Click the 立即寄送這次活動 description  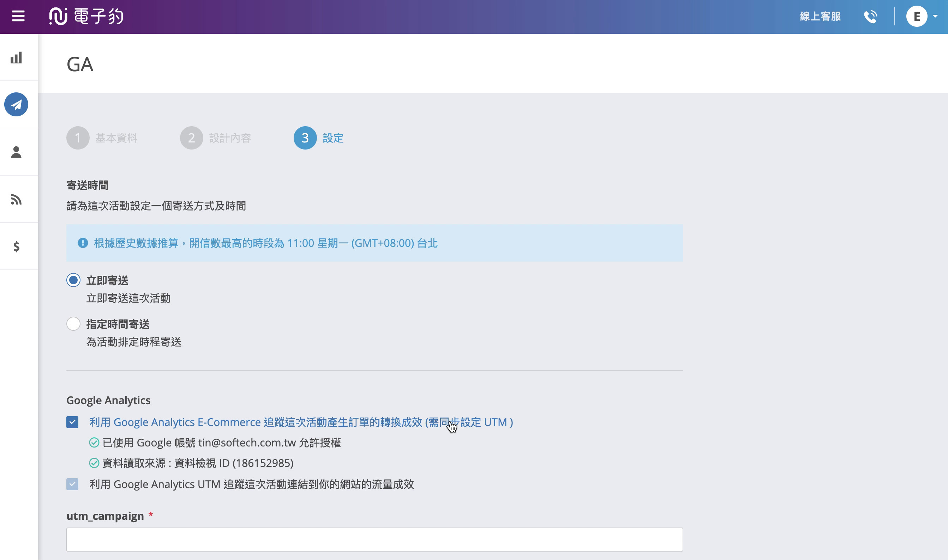click(x=128, y=298)
